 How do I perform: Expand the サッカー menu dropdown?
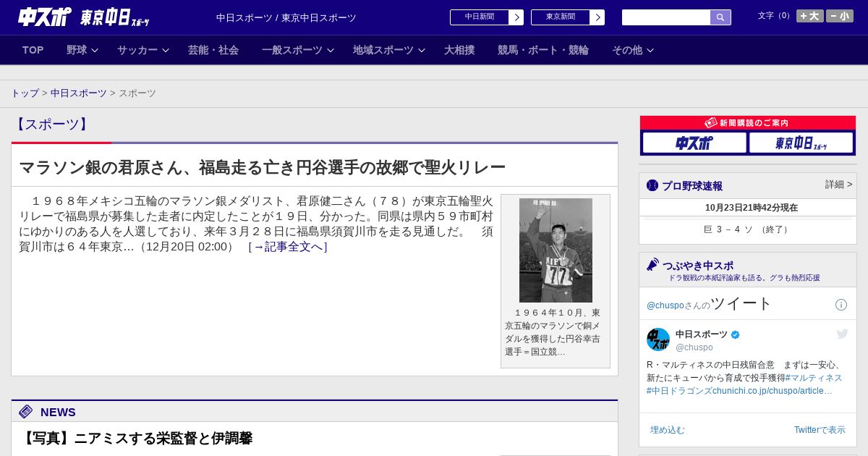point(143,50)
